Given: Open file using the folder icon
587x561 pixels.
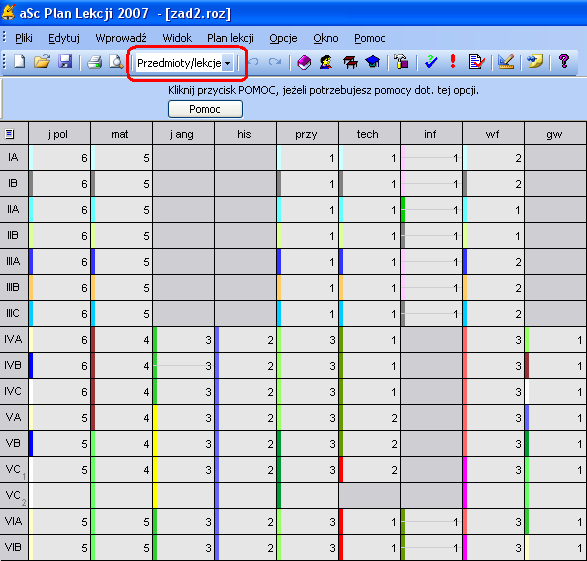Looking at the screenshot, I should 42,61.
